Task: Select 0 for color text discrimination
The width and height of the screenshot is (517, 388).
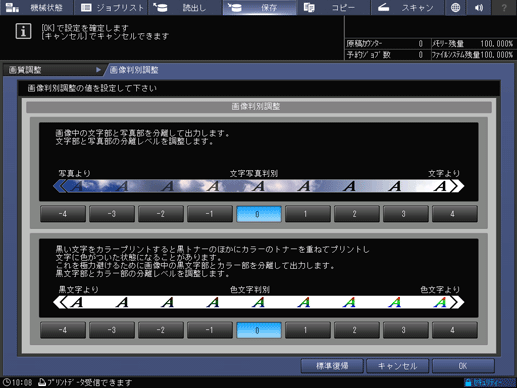Action: click(259, 330)
